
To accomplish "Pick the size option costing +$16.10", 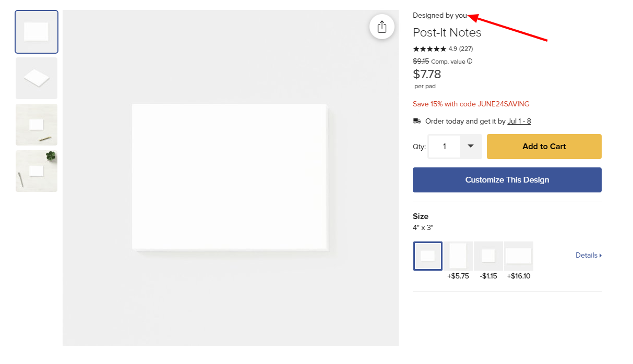I will pyautogui.click(x=519, y=256).
